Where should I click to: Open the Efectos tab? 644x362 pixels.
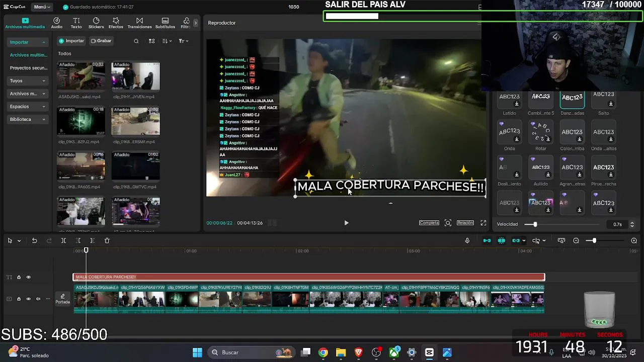116,23
